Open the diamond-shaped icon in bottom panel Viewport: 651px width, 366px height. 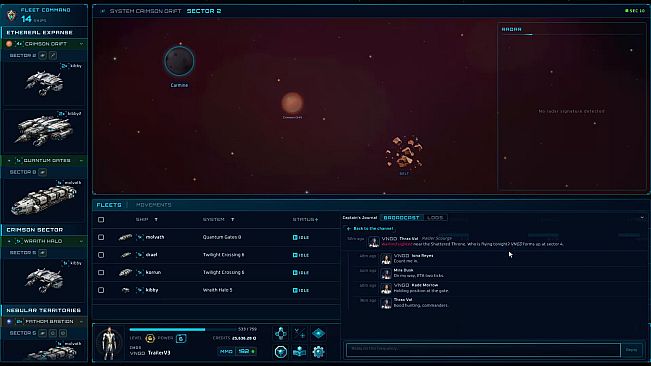(318, 333)
